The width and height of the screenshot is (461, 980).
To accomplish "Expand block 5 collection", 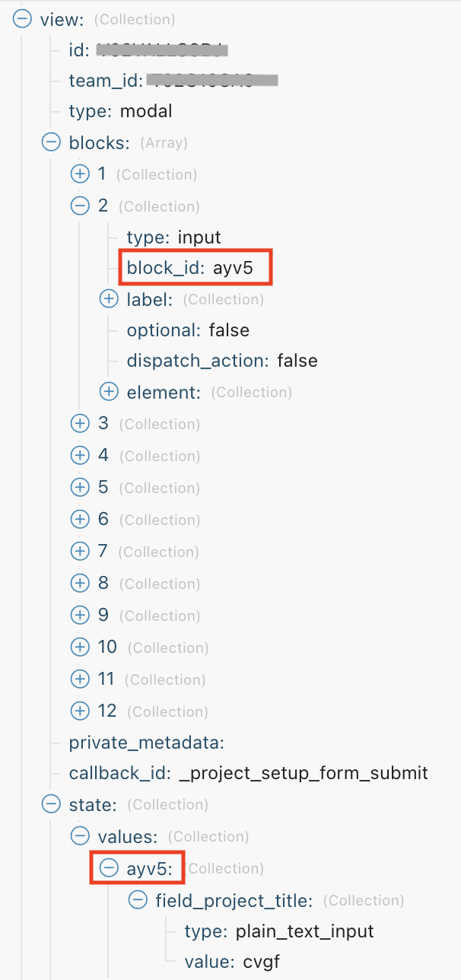I will click(80, 487).
